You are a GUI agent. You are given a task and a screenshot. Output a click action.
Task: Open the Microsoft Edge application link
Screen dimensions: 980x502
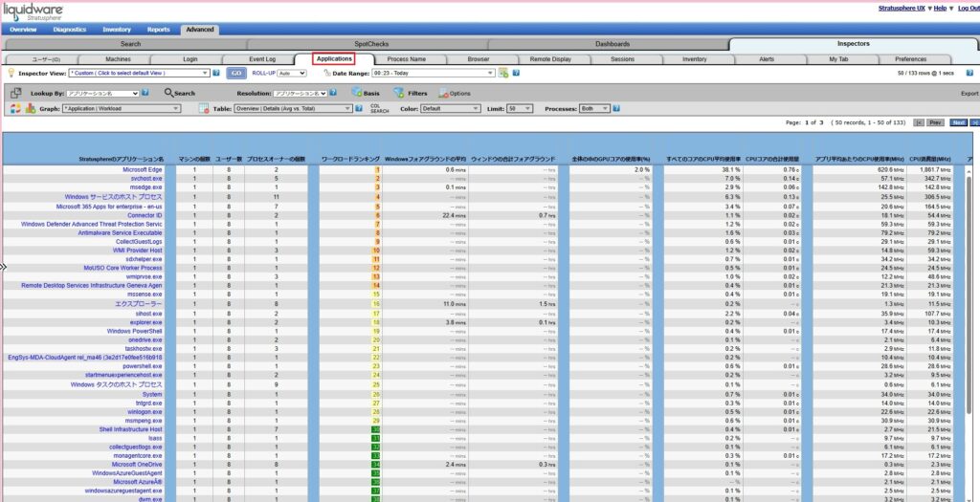coord(143,170)
